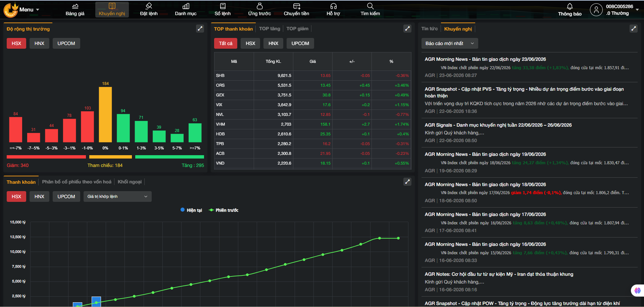Screen dimensions: 644x307
Task: Toggle HNX filter in market breadth panel
Action: pos(39,43)
